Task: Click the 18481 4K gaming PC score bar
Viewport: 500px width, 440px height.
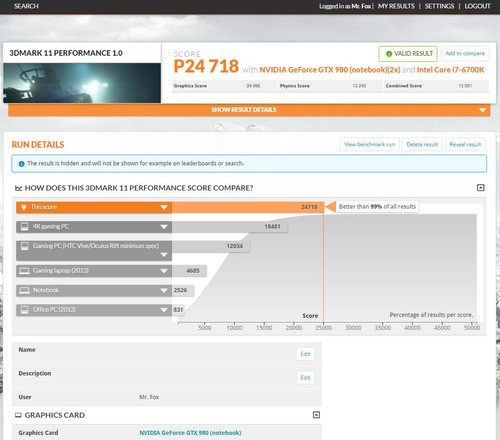Action: 230,227
